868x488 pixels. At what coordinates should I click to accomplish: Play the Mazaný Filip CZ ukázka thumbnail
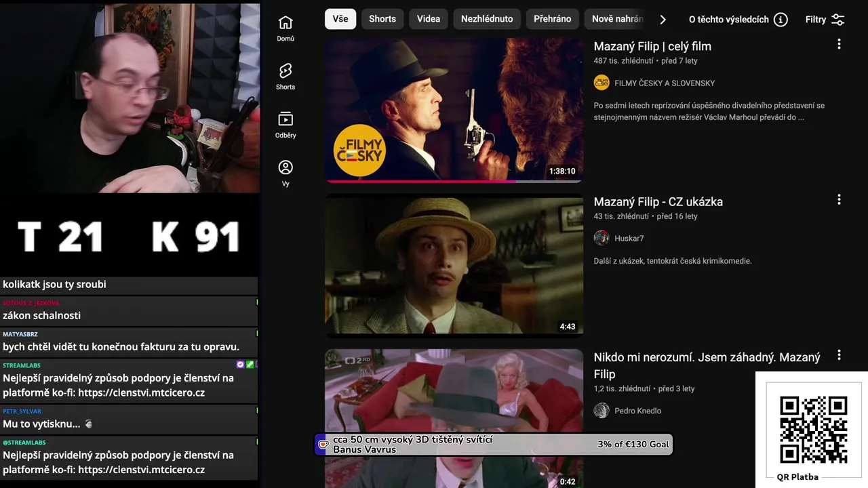(454, 266)
